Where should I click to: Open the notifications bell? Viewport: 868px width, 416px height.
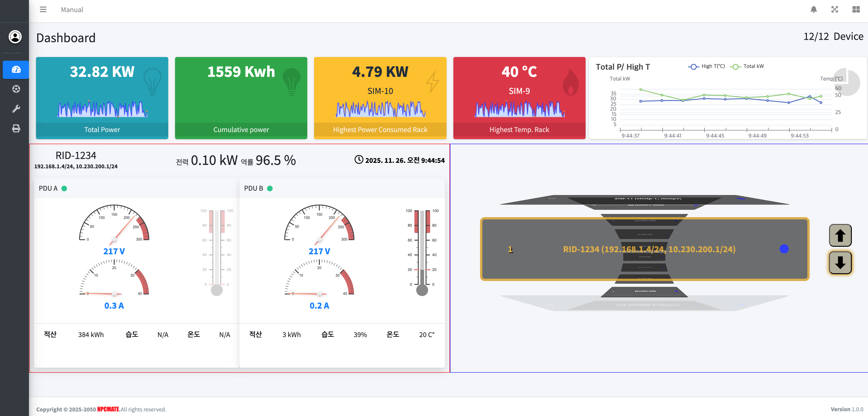814,9
